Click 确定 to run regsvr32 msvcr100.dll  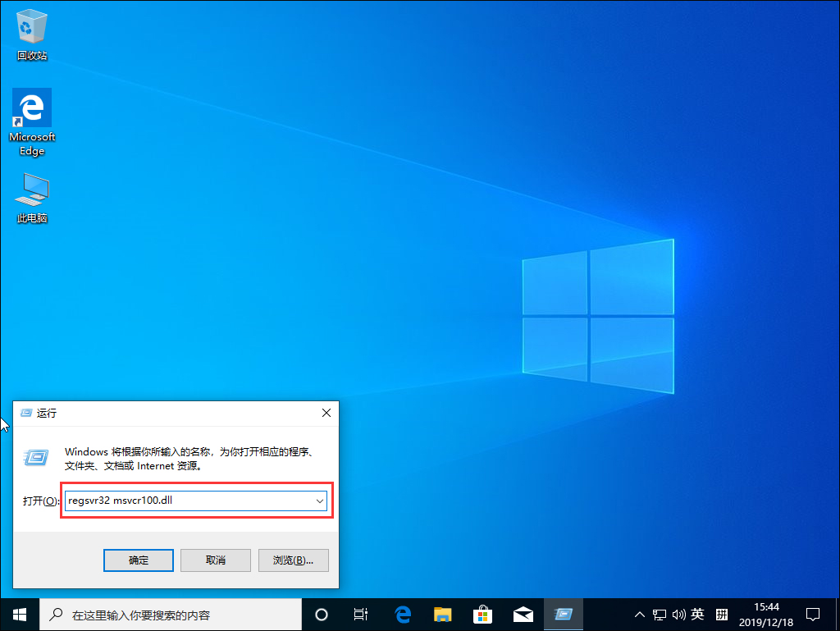pos(138,560)
